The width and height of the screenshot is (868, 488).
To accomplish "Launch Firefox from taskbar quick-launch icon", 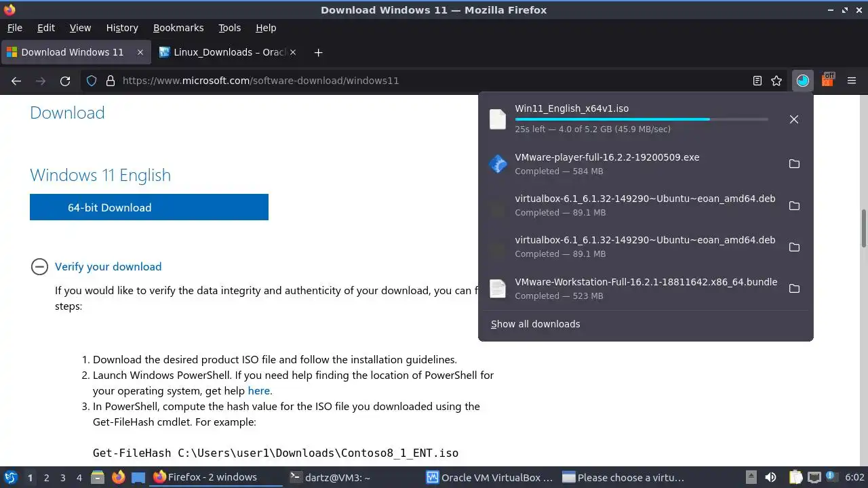I will click(x=118, y=478).
